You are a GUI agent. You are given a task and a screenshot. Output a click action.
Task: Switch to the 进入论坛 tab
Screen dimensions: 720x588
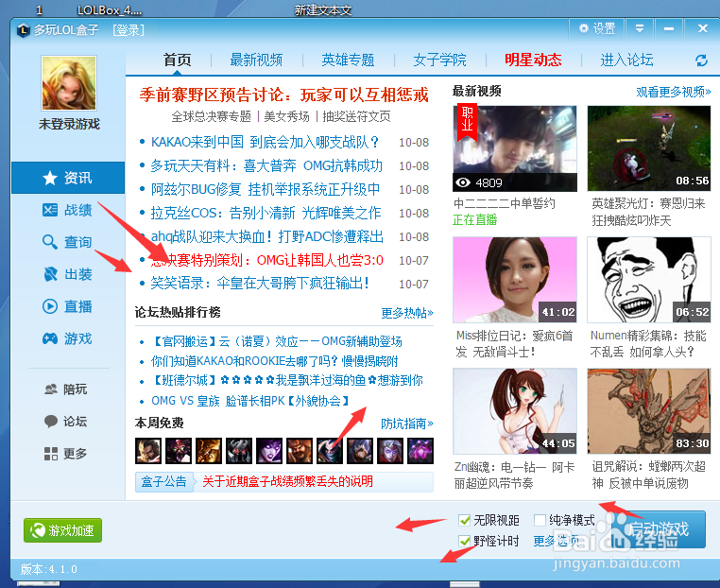626,60
